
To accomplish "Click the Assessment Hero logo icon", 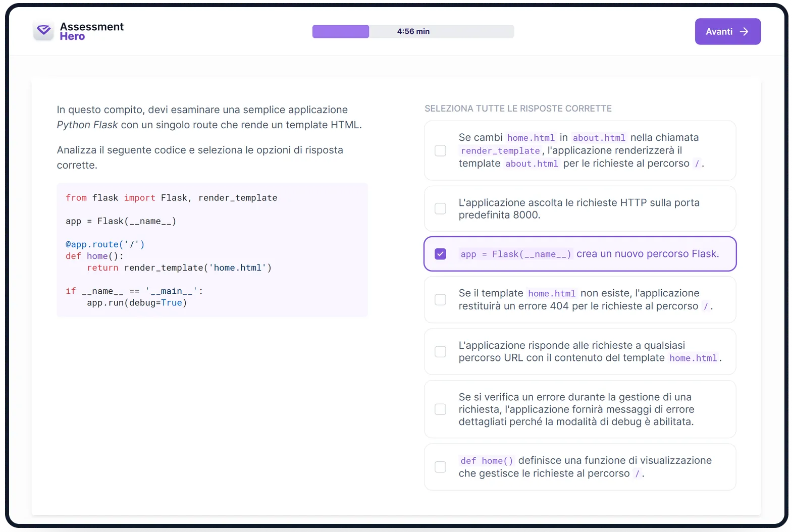I will point(44,31).
